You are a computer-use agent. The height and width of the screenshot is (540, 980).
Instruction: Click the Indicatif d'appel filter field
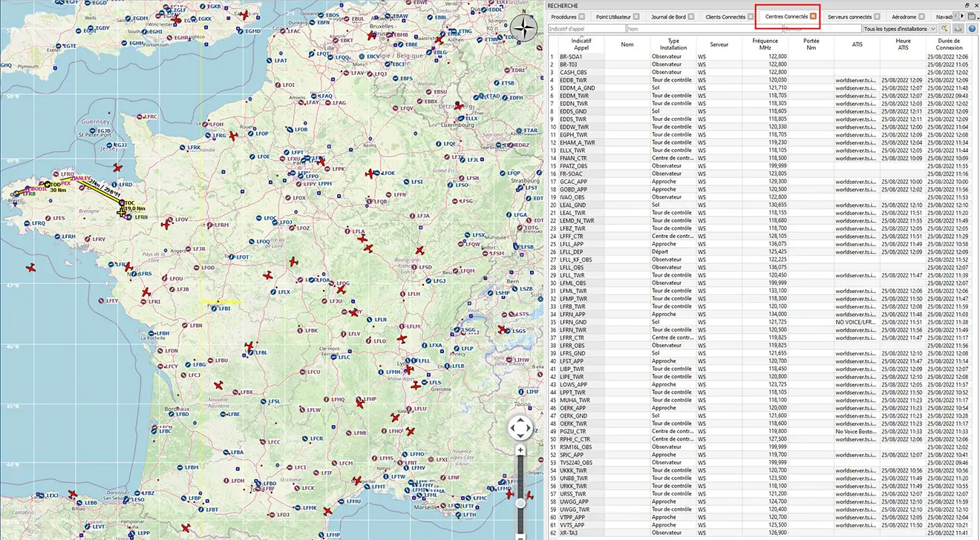click(x=586, y=29)
